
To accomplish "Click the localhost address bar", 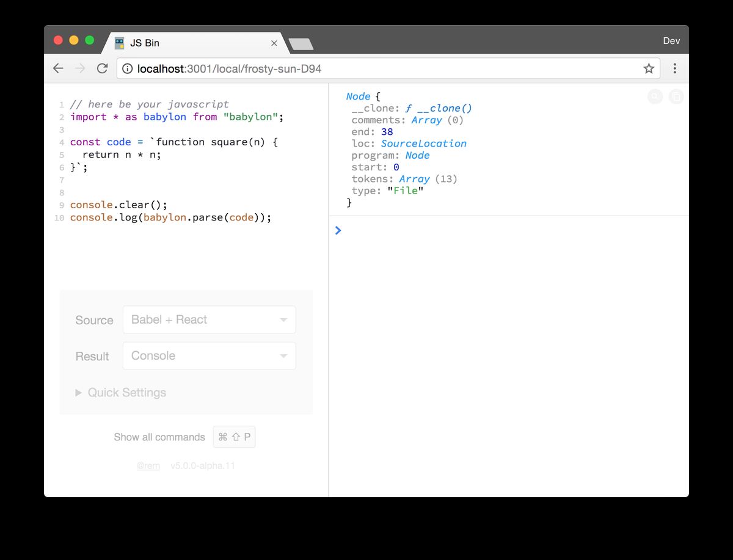I will [388, 68].
